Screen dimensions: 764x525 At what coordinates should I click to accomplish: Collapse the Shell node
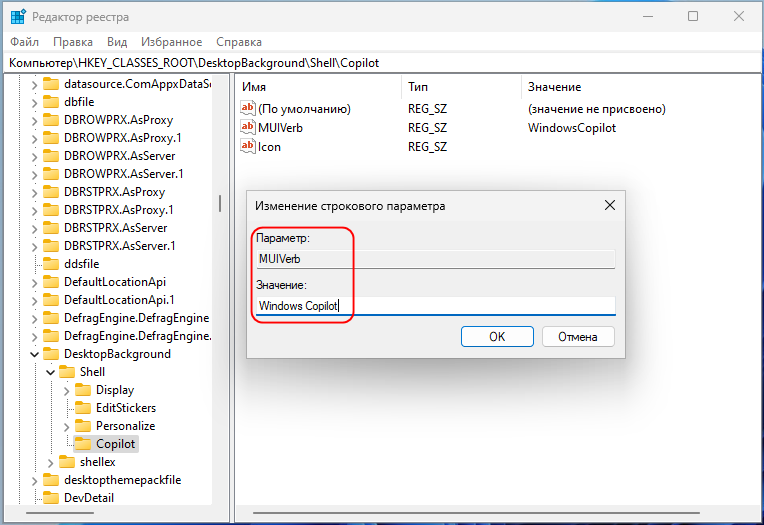click(x=50, y=372)
